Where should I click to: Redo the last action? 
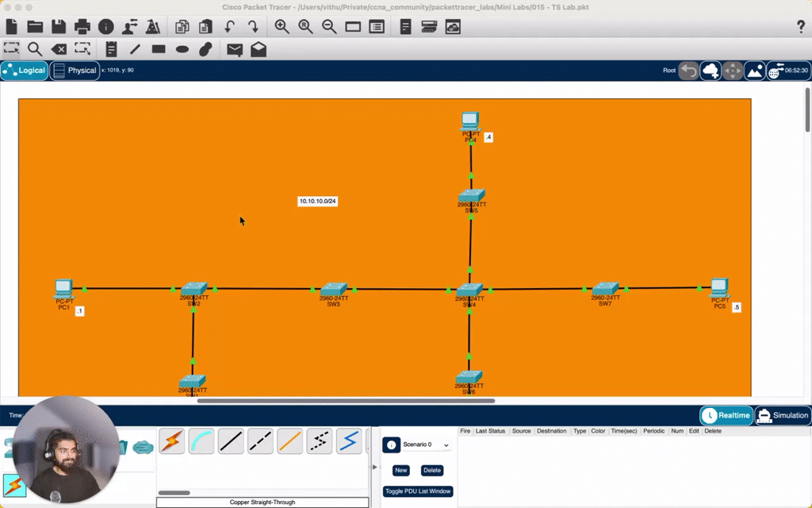(x=253, y=26)
